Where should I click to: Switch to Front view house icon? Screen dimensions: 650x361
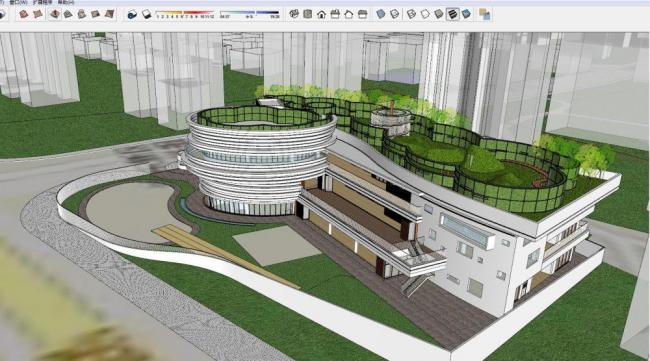point(321,15)
